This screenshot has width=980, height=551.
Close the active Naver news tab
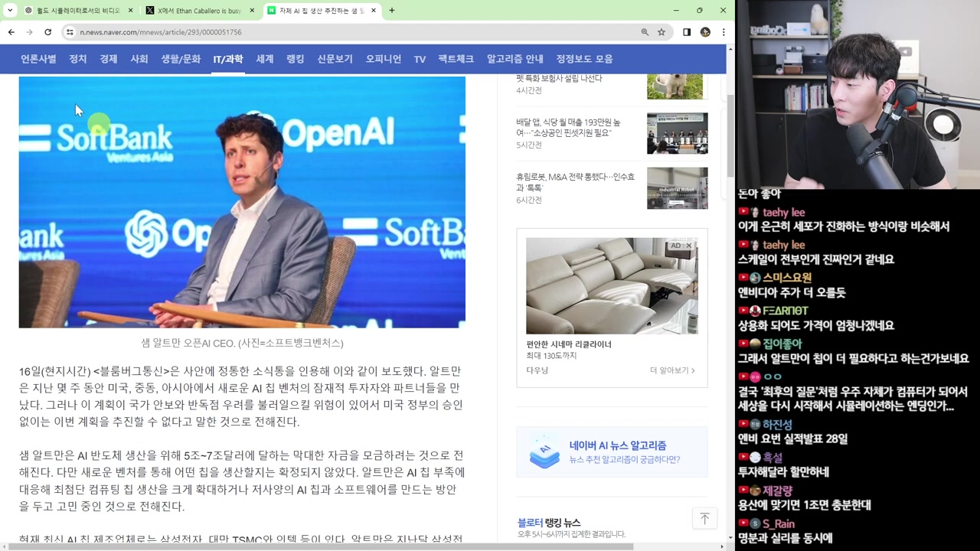(x=374, y=11)
